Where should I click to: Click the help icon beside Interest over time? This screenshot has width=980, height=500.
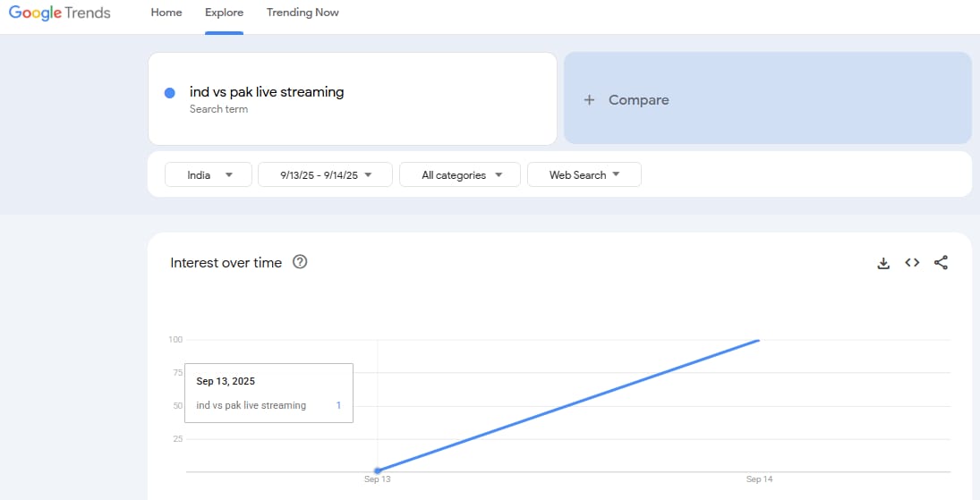click(x=300, y=262)
